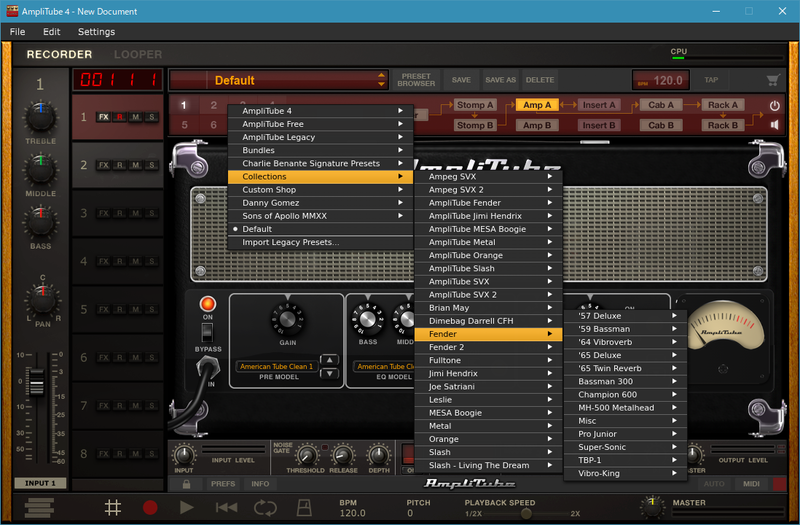Click the amp GAIN knob
The image size is (800, 525).
(287, 319)
